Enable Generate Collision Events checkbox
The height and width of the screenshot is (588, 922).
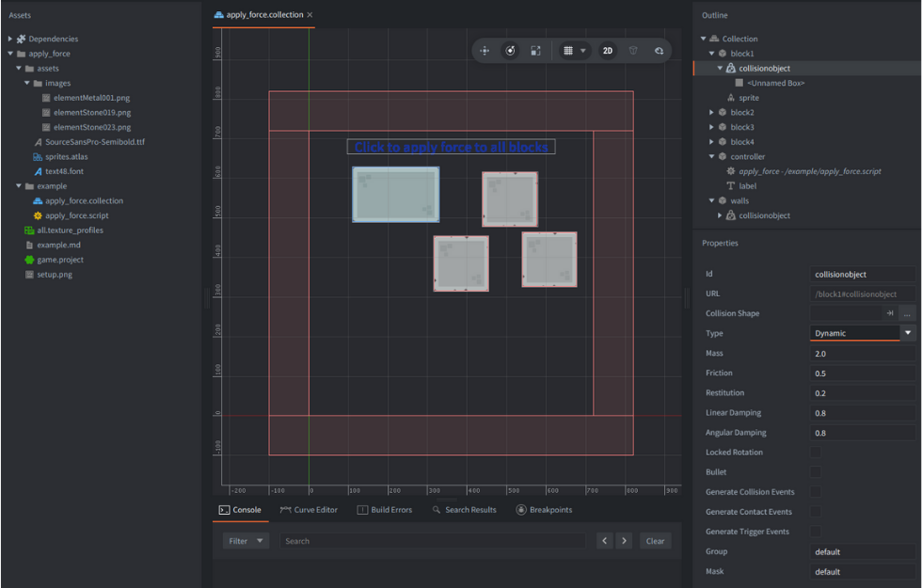(816, 492)
